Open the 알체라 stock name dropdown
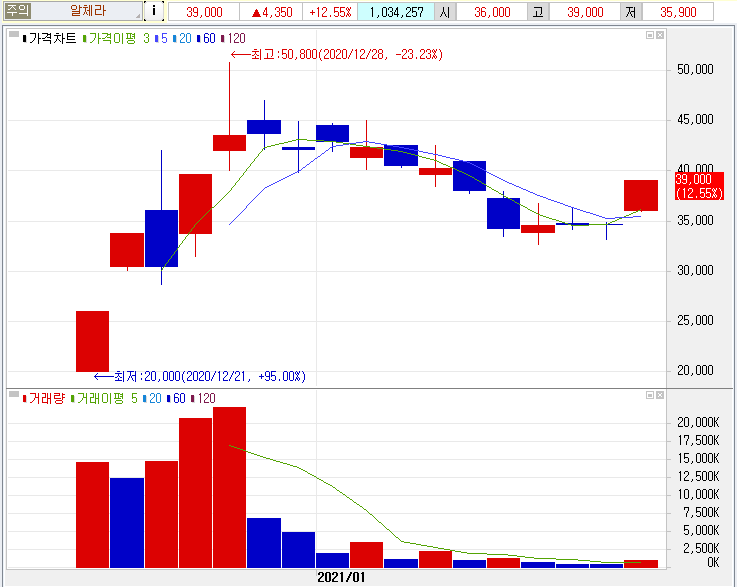The image size is (737, 587). [87, 11]
